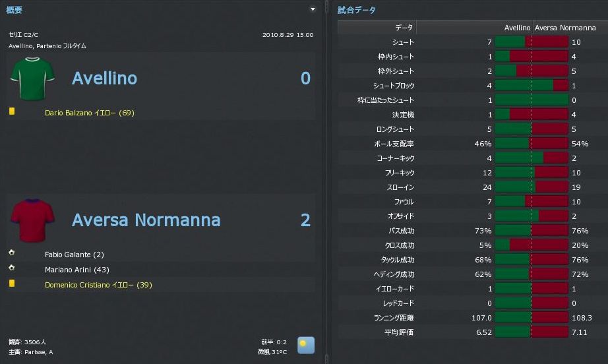Click yellow card icon beside Dario Balzano
Image resolution: width=608 pixels, height=364 pixels.
[x=12, y=112]
